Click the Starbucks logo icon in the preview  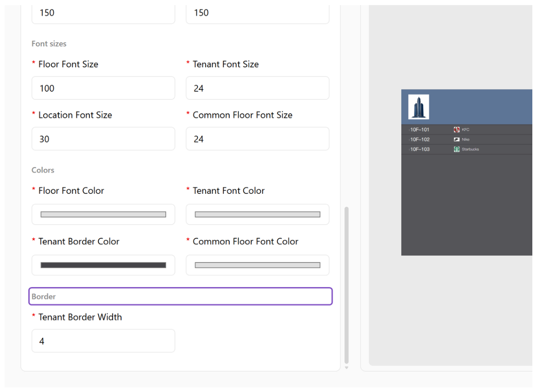(x=456, y=149)
